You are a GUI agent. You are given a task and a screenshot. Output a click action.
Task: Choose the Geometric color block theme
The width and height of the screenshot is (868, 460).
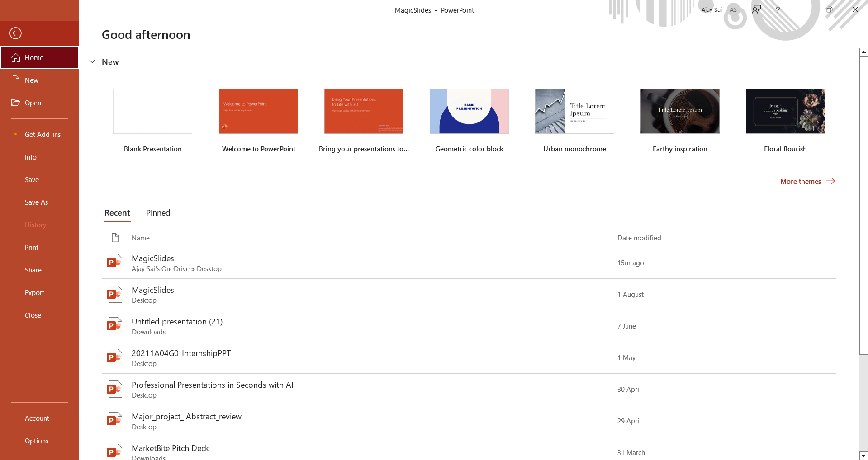pos(469,121)
